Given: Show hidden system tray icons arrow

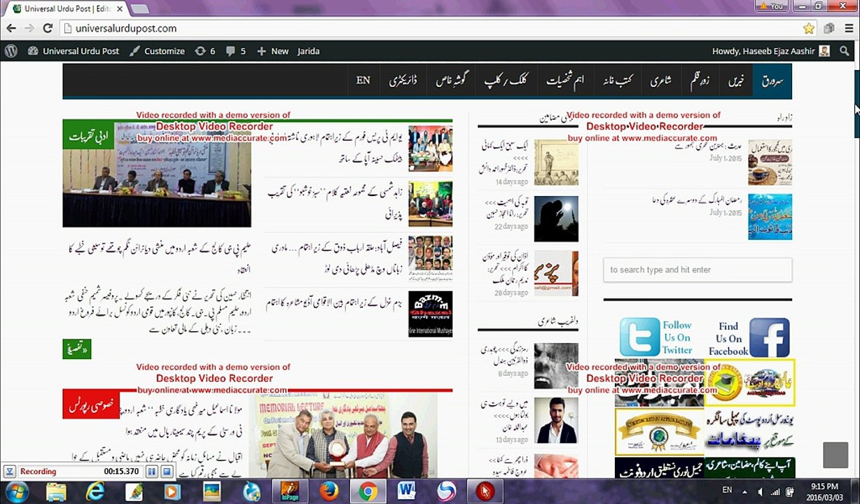Looking at the screenshot, I should pos(744,491).
